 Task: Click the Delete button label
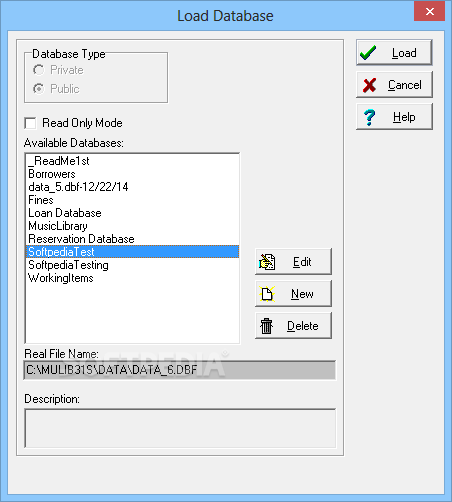303,326
